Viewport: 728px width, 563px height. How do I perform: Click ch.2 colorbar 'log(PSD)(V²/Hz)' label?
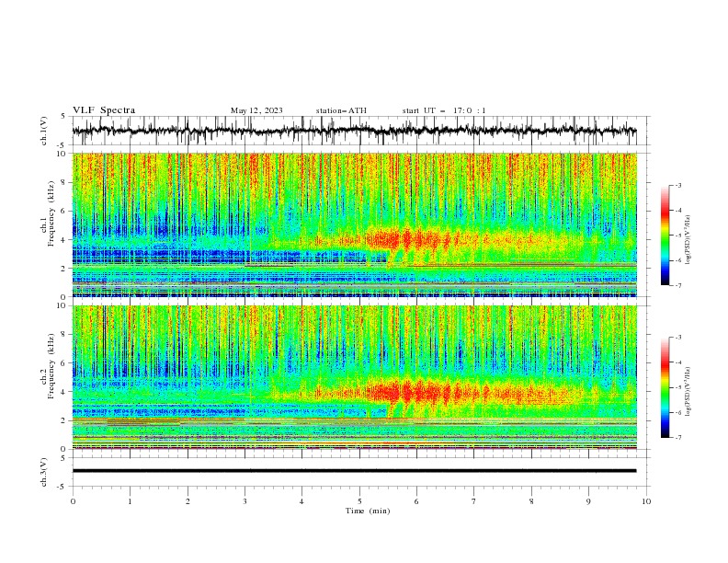click(688, 392)
